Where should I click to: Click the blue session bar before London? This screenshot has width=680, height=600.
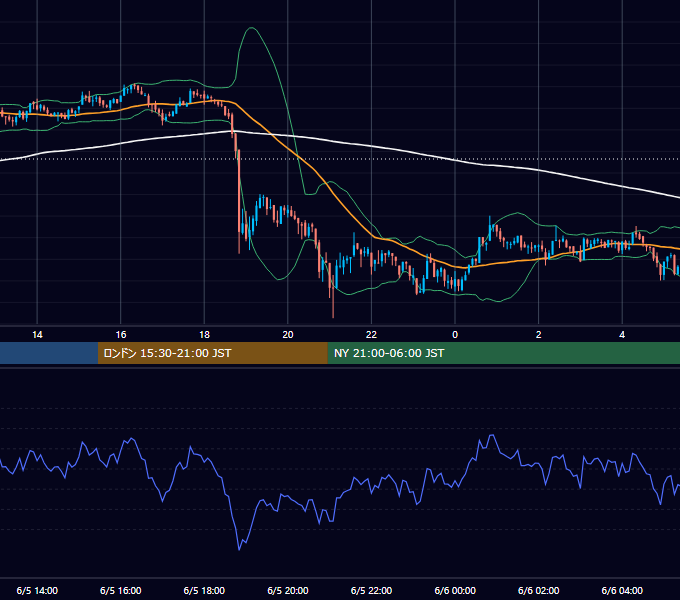(49, 353)
